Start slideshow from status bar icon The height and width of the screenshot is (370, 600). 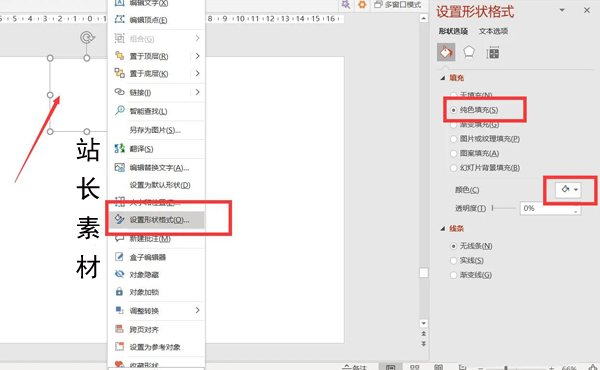[462, 367]
